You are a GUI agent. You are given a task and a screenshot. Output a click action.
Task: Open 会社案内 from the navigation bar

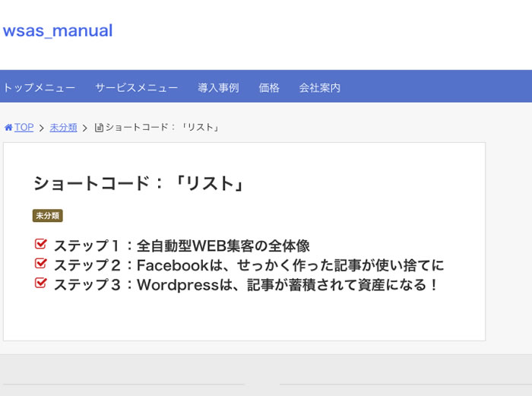pyautogui.click(x=320, y=87)
